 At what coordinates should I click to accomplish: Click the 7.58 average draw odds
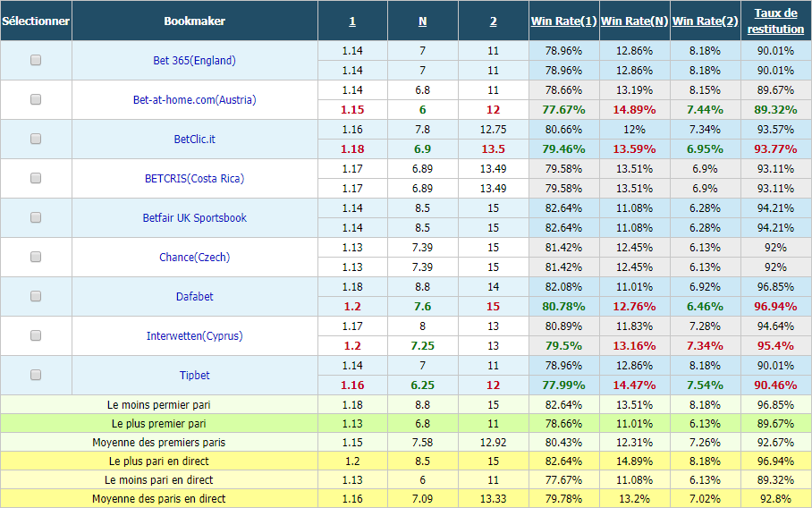click(x=423, y=442)
